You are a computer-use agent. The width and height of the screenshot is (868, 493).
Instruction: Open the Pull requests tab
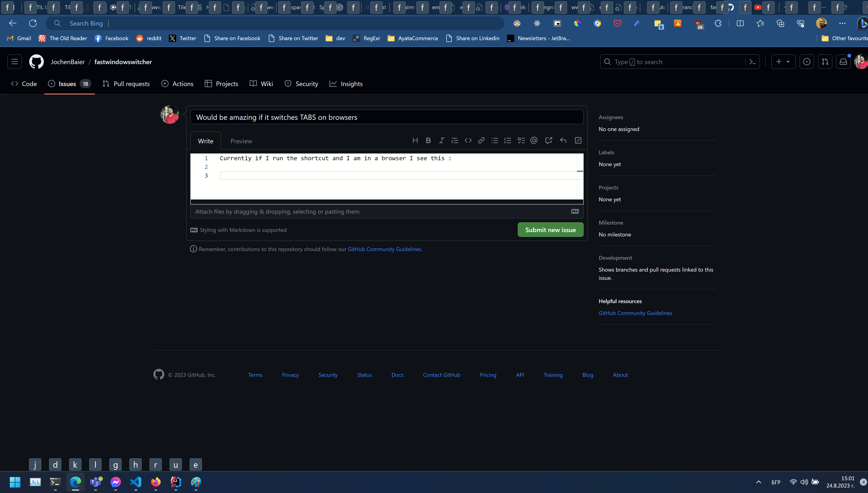tap(126, 84)
